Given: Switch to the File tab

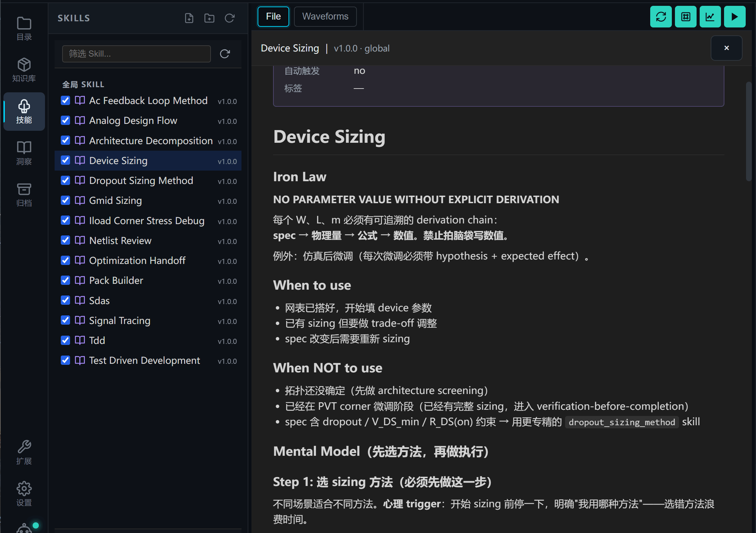Looking at the screenshot, I should [273, 16].
